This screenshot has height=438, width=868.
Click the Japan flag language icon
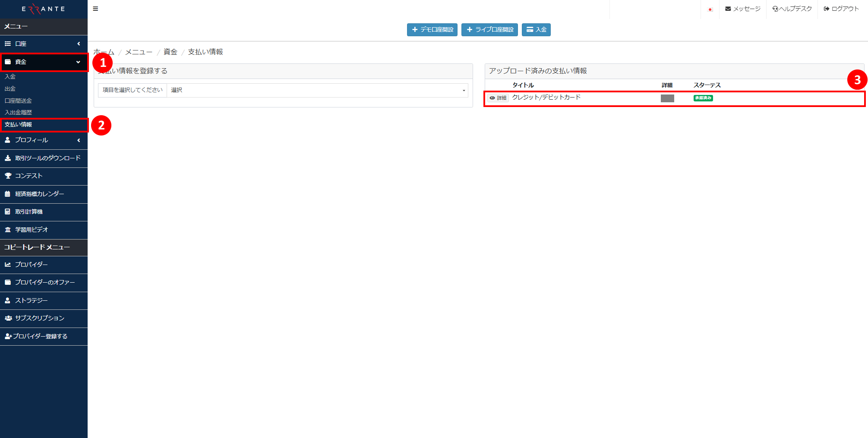(710, 9)
